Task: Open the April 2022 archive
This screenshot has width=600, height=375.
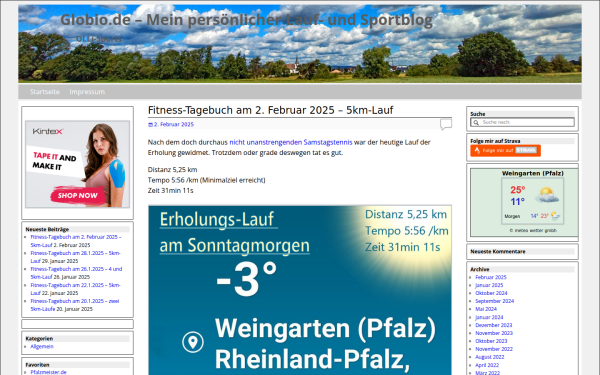Action: (487, 365)
